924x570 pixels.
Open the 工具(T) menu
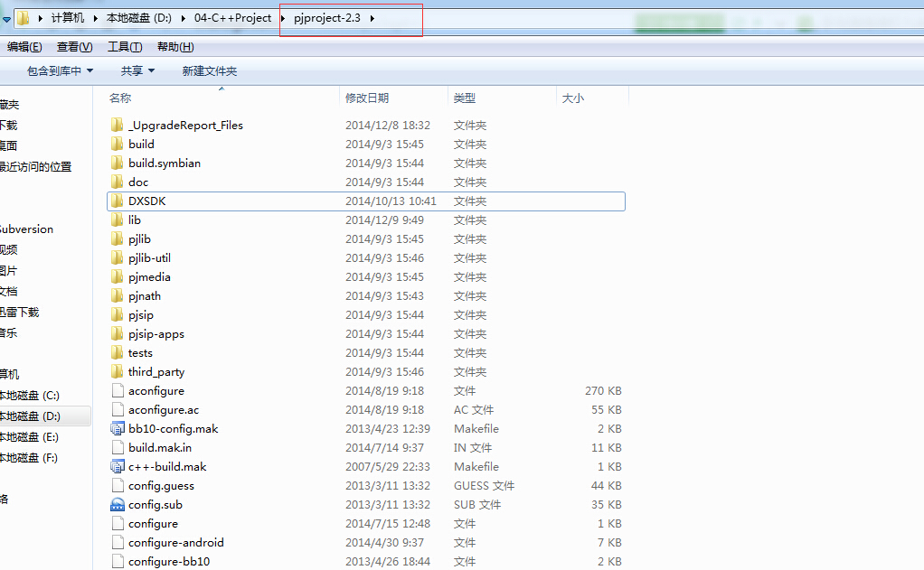tap(125, 46)
